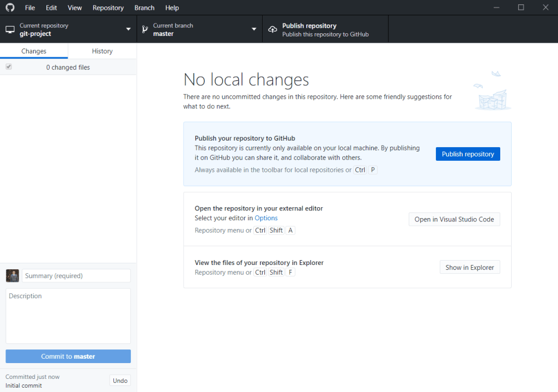Open the Edit menu
Image resolution: width=558 pixels, height=392 pixels.
51,8
